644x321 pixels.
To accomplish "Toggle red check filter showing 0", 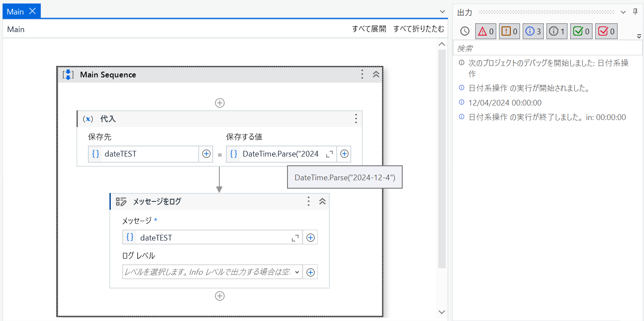I will click(606, 31).
